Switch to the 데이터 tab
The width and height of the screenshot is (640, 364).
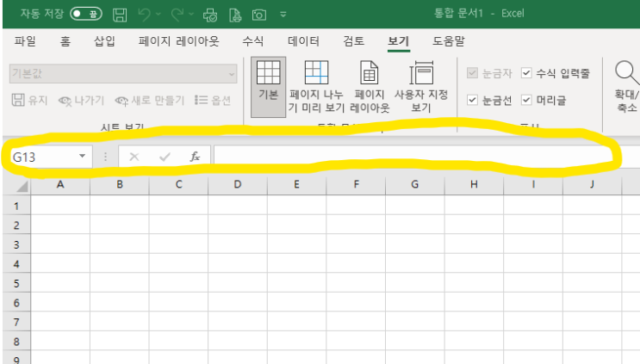(303, 41)
